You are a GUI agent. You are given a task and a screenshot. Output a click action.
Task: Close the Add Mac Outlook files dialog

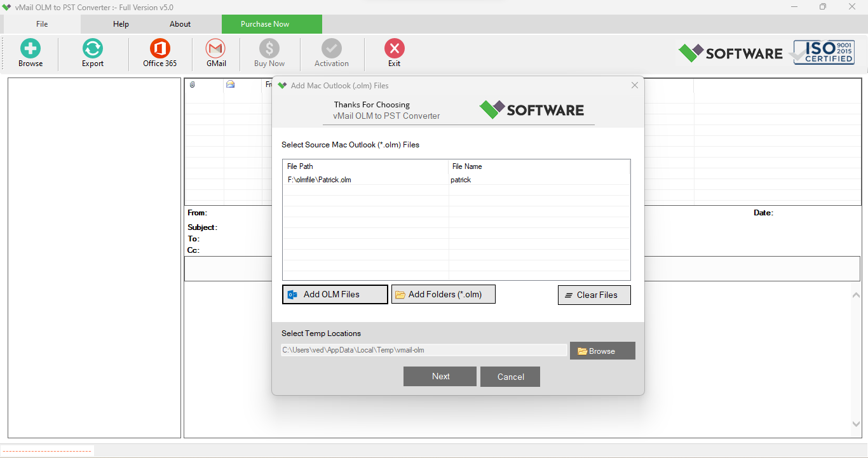tap(634, 85)
